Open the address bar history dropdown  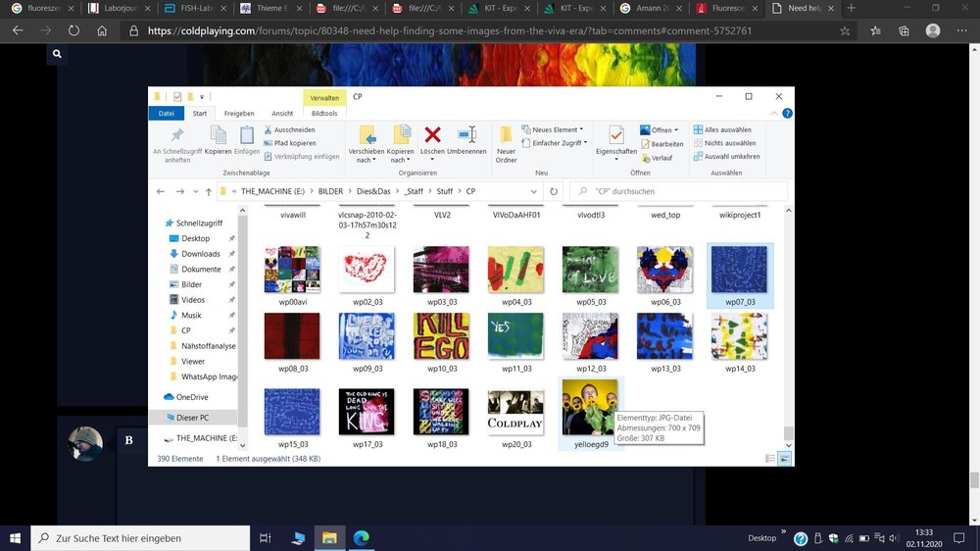(x=533, y=191)
